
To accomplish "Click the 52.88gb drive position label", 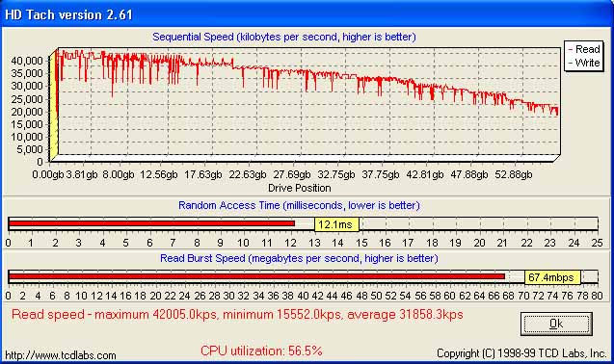I will point(514,174).
